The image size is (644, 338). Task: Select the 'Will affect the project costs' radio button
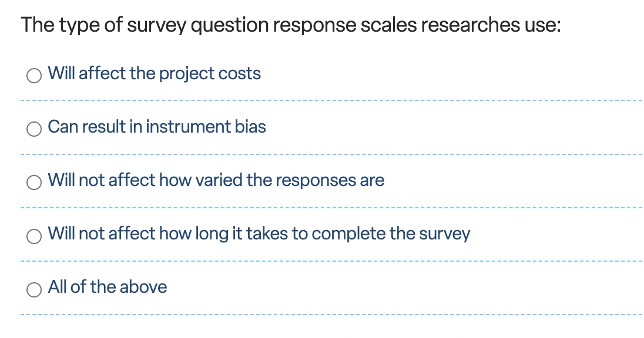tap(33, 75)
